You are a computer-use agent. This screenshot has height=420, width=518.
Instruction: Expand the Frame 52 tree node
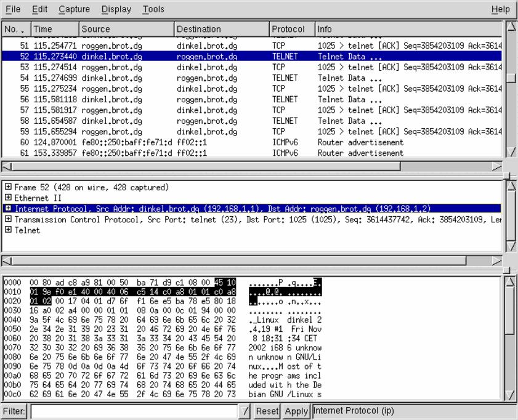coord(8,187)
